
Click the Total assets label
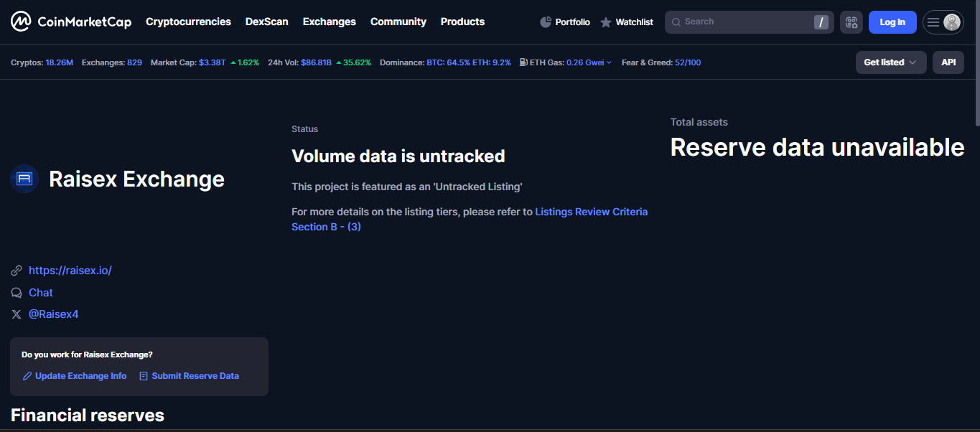699,122
